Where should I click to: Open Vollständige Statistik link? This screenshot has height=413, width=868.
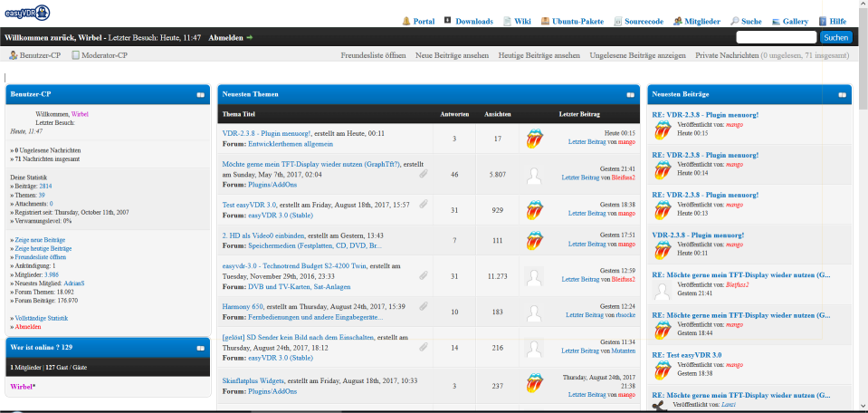(x=42, y=318)
